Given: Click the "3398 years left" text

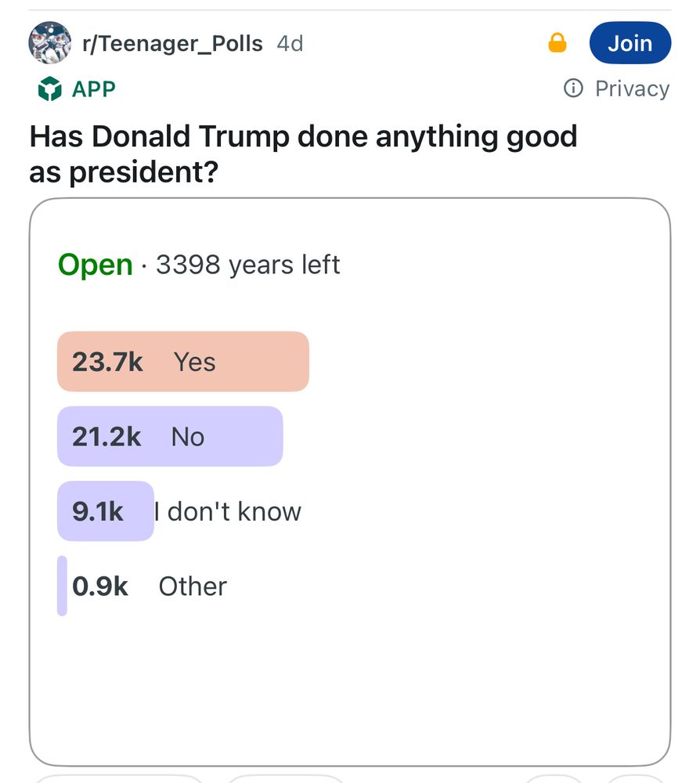Looking at the screenshot, I should point(247,265).
